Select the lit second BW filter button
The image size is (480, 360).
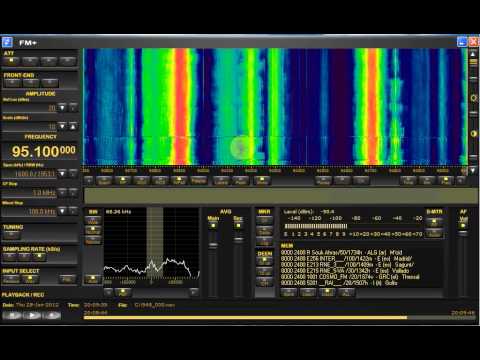[x=93, y=230]
